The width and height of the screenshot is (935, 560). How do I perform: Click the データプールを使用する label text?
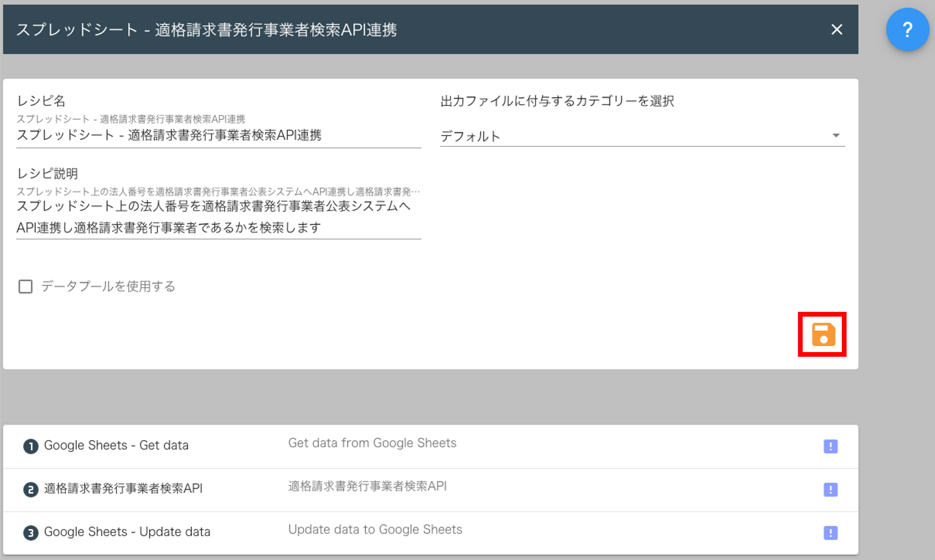click(x=108, y=287)
